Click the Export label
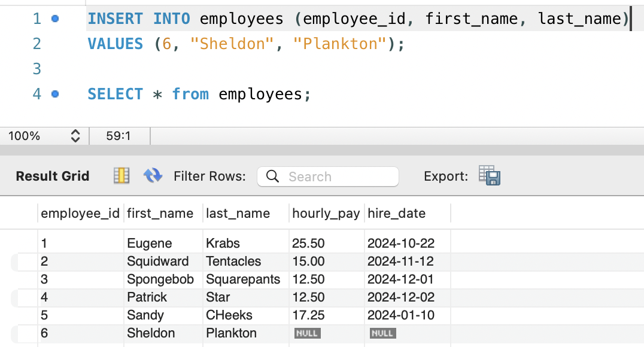 click(x=446, y=176)
